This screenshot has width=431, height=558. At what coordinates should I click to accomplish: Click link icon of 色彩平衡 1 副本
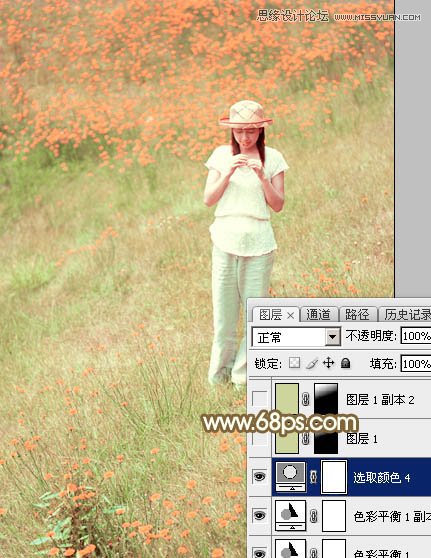tap(314, 516)
